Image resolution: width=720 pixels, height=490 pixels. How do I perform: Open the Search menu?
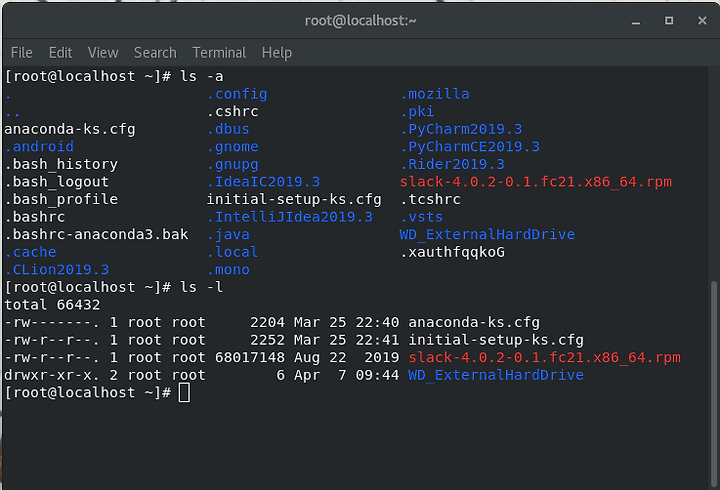click(x=155, y=53)
